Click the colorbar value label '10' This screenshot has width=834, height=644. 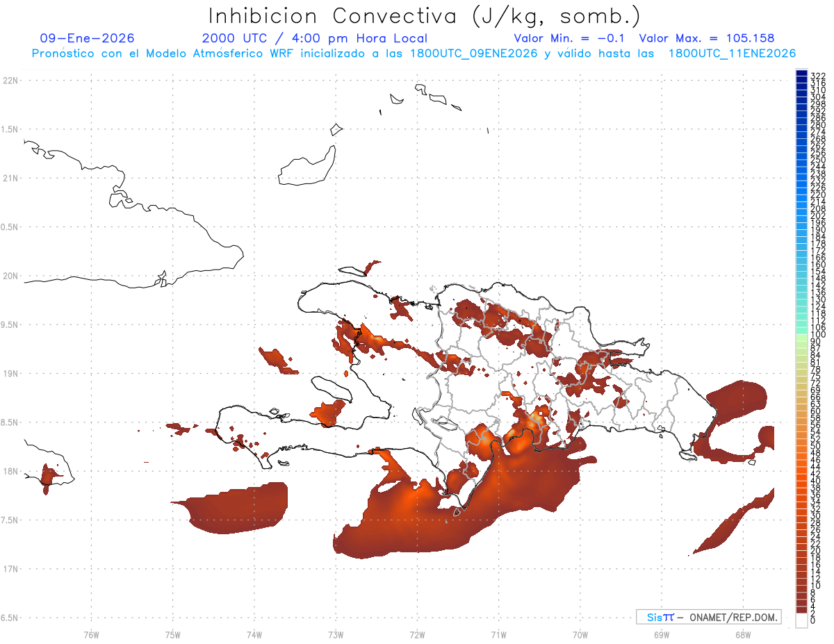point(816,586)
